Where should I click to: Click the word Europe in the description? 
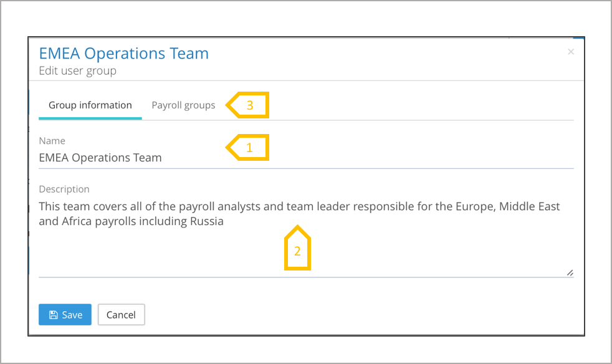[474, 206]
